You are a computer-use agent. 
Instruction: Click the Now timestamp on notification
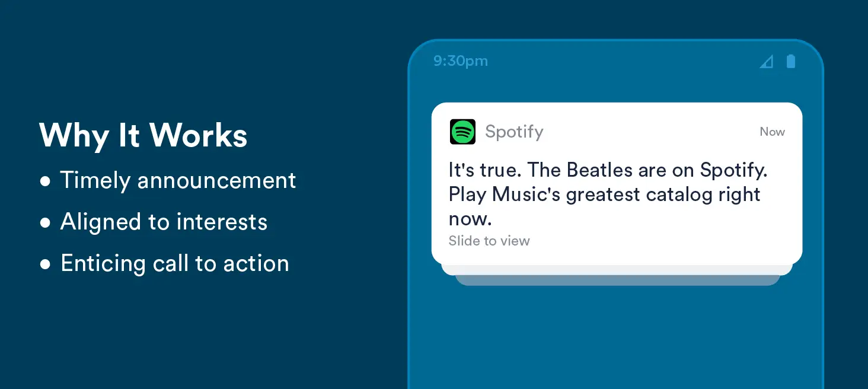coord(773,132)
